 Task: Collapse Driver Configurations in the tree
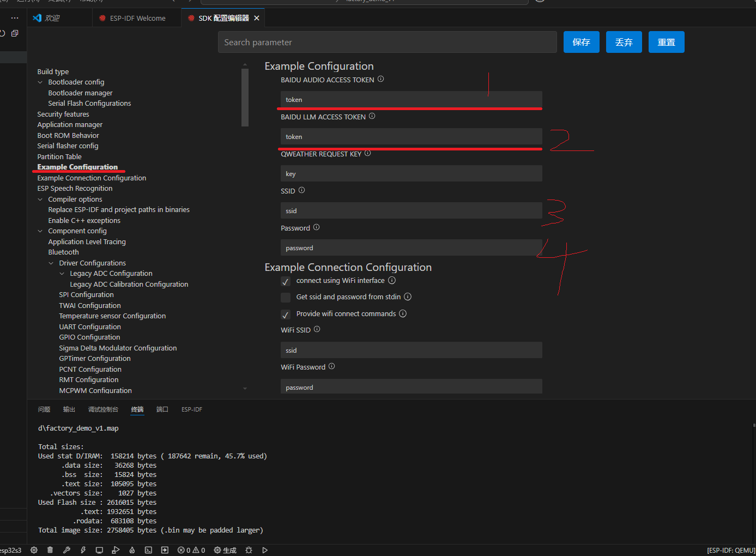coord(51,263)
